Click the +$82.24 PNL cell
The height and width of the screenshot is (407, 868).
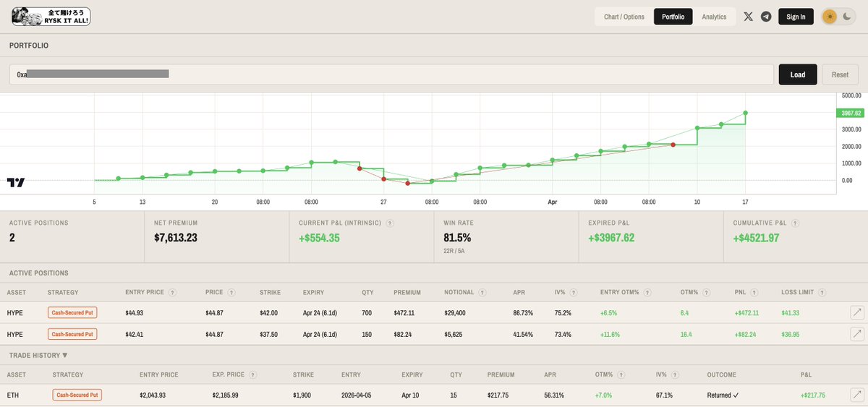[744, 334]
